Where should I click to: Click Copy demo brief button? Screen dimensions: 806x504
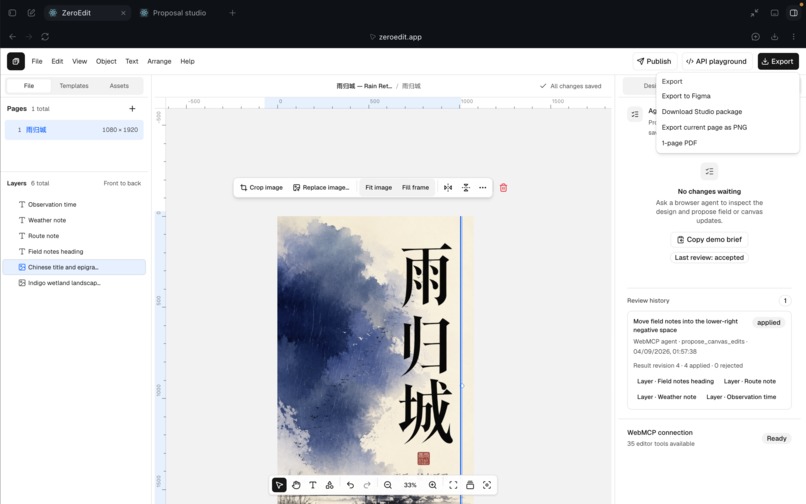(x=709, y=240)
